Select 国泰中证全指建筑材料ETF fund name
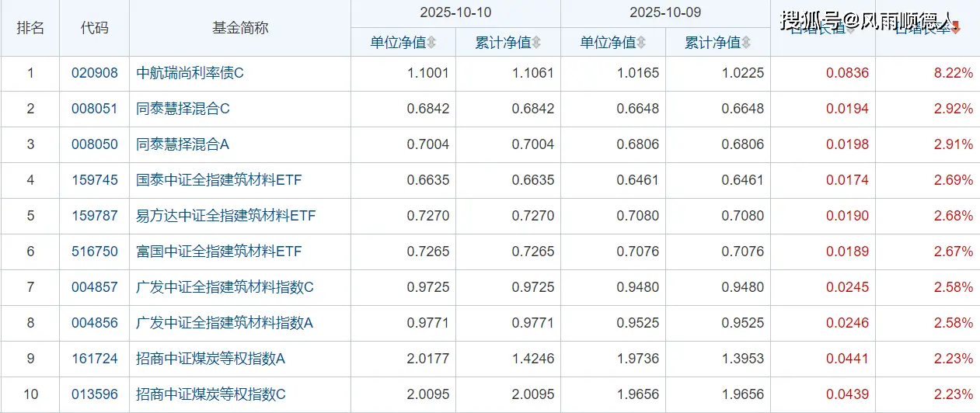 218,181
